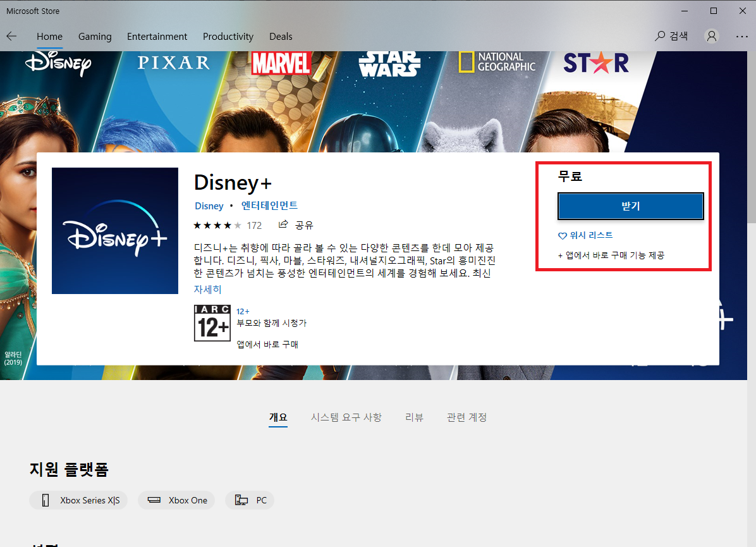Click the Disney+ app title

click(x=233, y=183)
